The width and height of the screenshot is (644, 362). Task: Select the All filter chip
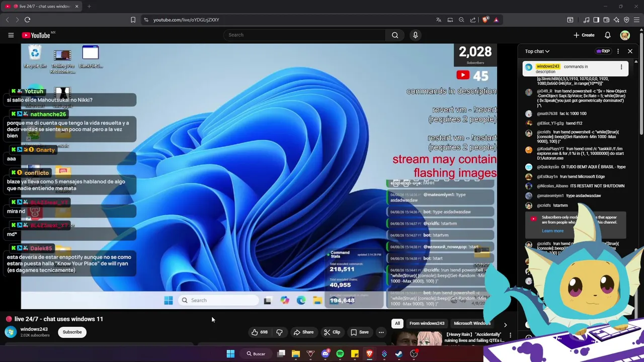click(397, 323)
